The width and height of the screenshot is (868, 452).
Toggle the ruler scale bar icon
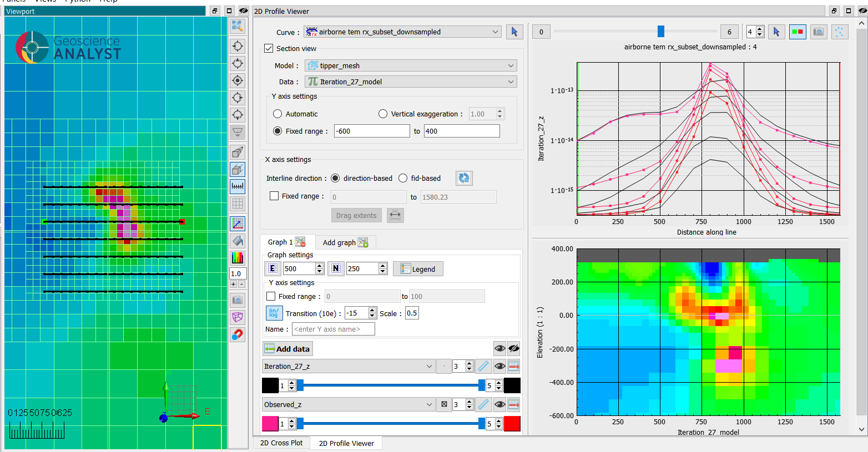coord(238,186)
